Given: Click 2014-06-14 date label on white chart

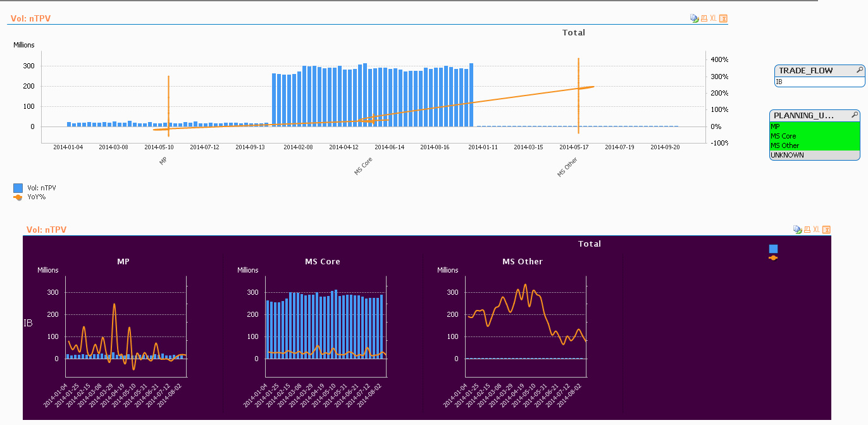Looking at the screenshot, I should pyautogui.click(x=389, y=147).
